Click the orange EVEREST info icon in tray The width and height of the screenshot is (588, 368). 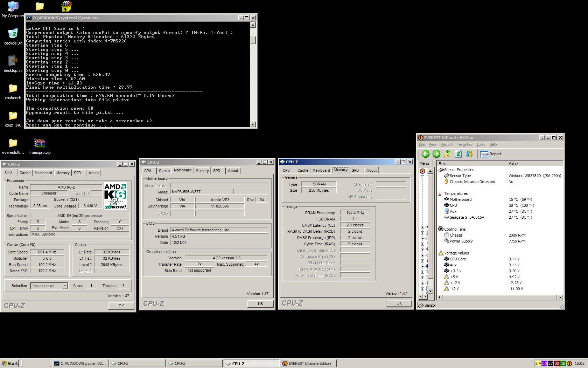[569, 363]
